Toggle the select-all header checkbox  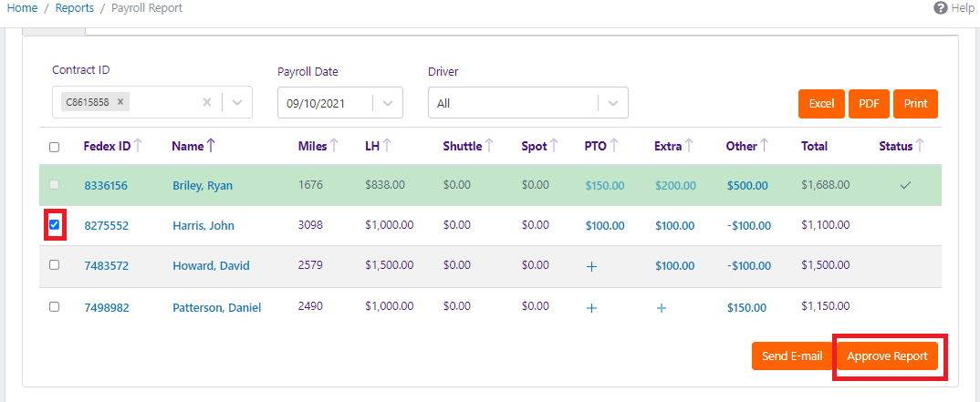(54, 147)
